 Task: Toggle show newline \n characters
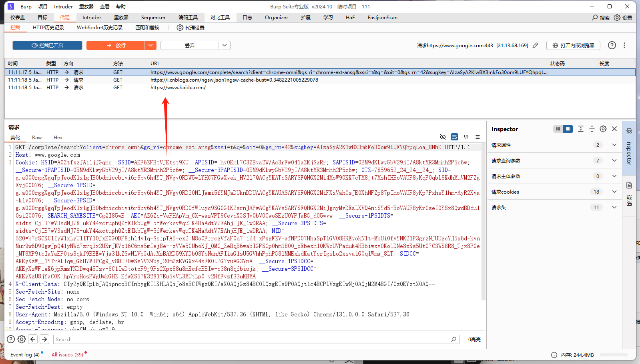(x=466, y=137)
